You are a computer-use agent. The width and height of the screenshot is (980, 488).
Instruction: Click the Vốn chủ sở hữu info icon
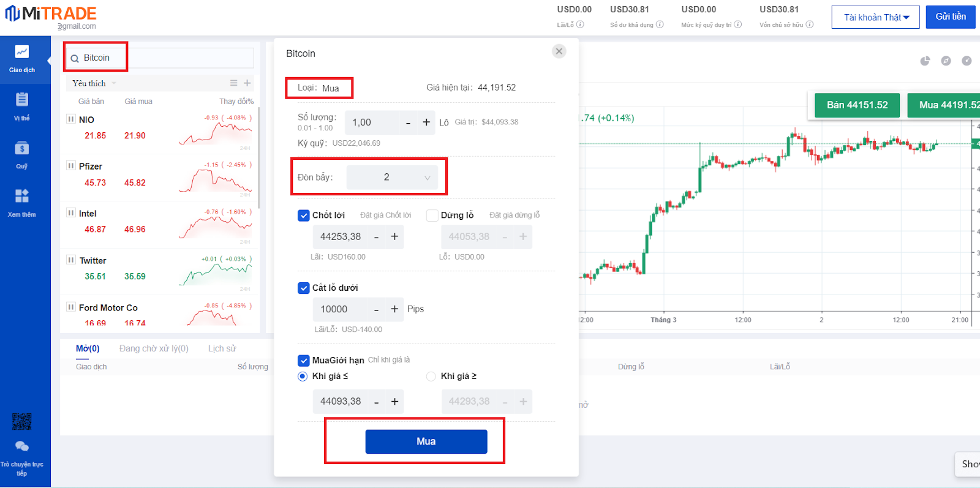click(810, 24)
